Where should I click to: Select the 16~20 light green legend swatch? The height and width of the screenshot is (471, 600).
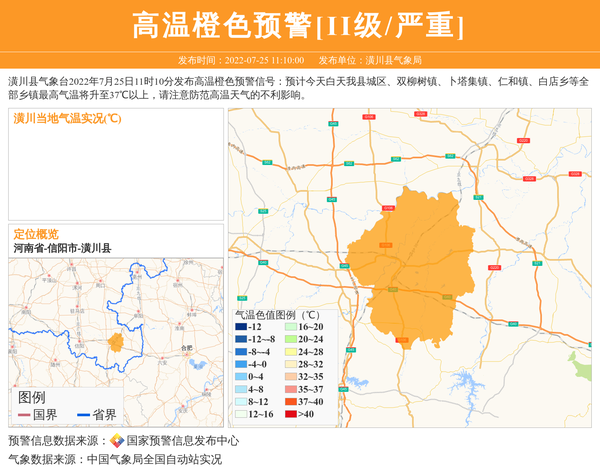[x=291, y=328]
